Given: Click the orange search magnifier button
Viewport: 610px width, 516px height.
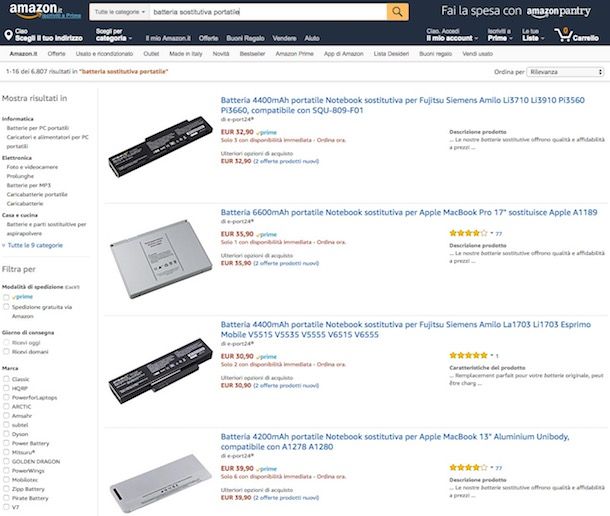Looking at the screenshot, I should coord(397,11).
